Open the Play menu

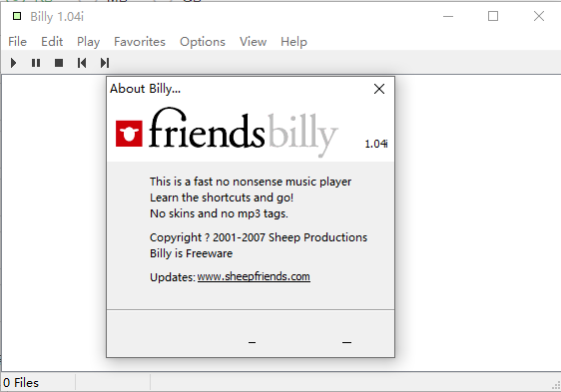pyautogui.click(x=89, y=42)
